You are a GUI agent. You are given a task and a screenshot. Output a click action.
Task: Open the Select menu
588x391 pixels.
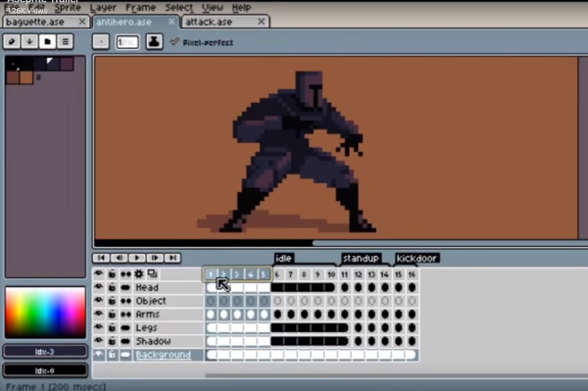[179, 8]
